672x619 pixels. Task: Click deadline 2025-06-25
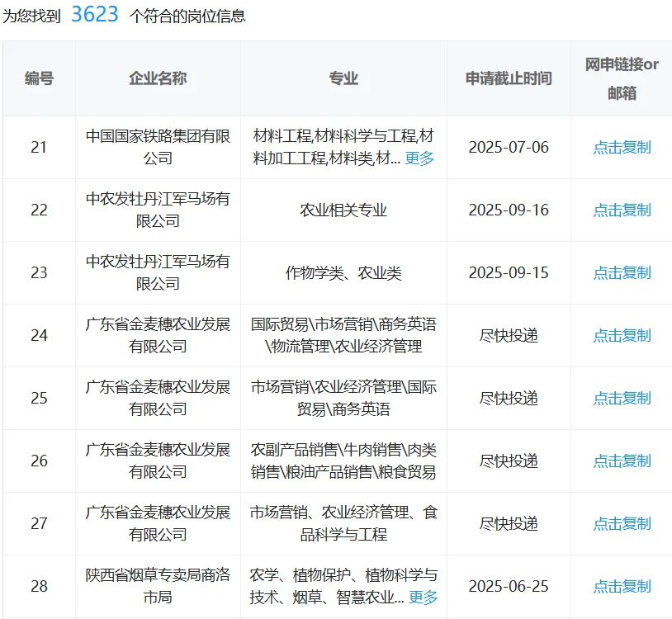(x=509, y=586)
